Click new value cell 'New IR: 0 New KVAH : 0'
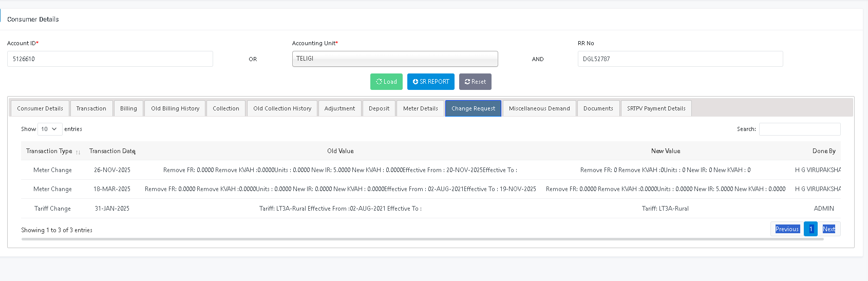 (666, 170)
